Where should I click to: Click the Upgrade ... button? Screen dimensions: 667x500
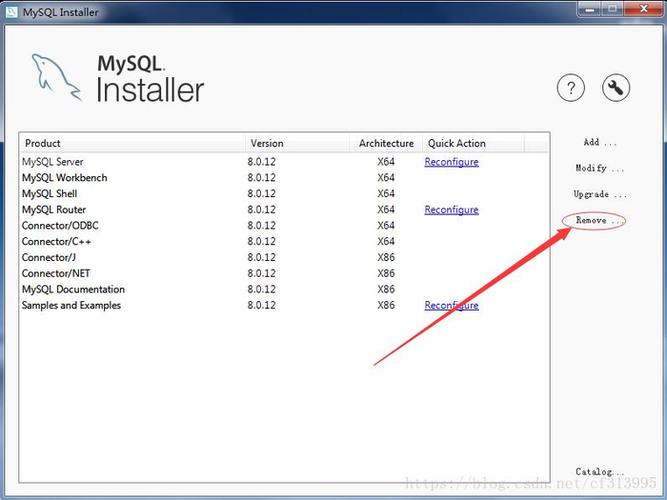(600, 194)
